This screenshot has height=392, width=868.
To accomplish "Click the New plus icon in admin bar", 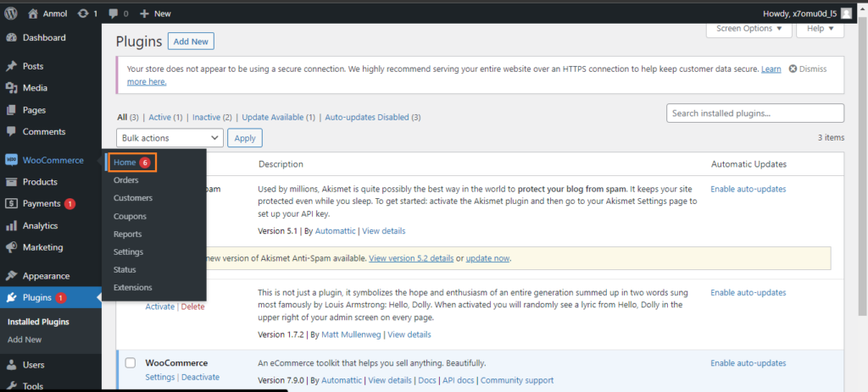I will click(x=144, y=14).
